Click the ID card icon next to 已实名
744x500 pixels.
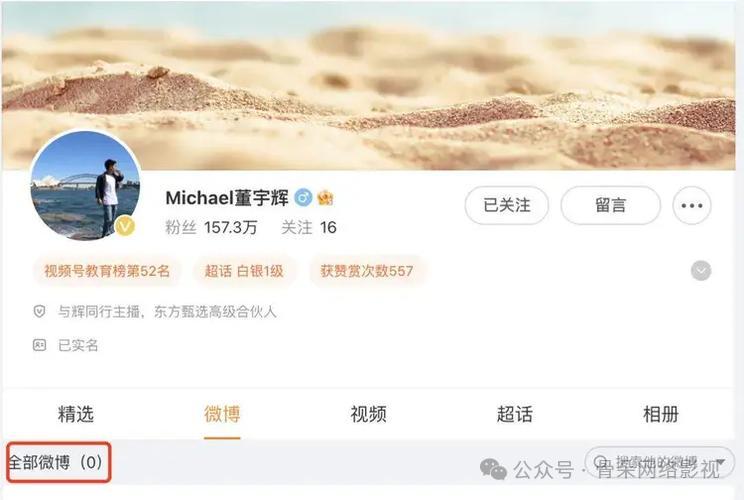click(x=39, y=345)
